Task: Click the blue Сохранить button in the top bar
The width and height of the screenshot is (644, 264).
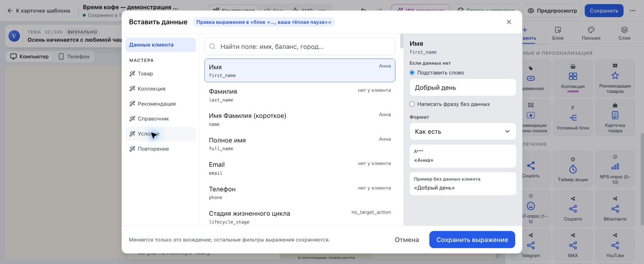Action: [x=604, y=11]
